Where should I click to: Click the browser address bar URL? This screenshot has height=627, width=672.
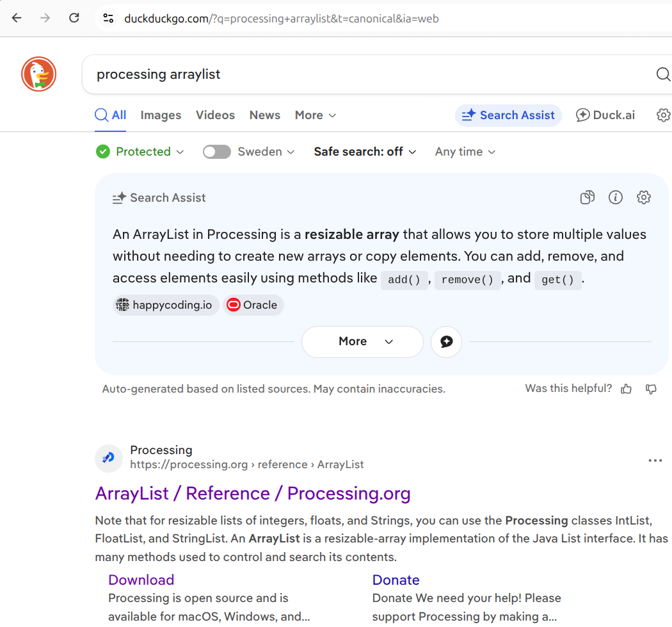click(x=282, y=19)
